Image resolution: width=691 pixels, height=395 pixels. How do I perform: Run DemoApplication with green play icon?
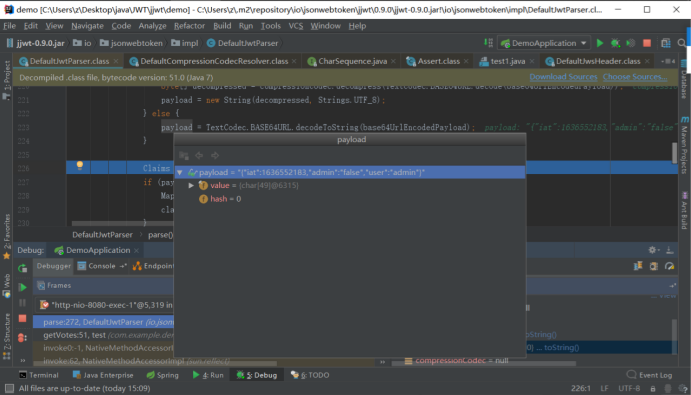point(600,43)
